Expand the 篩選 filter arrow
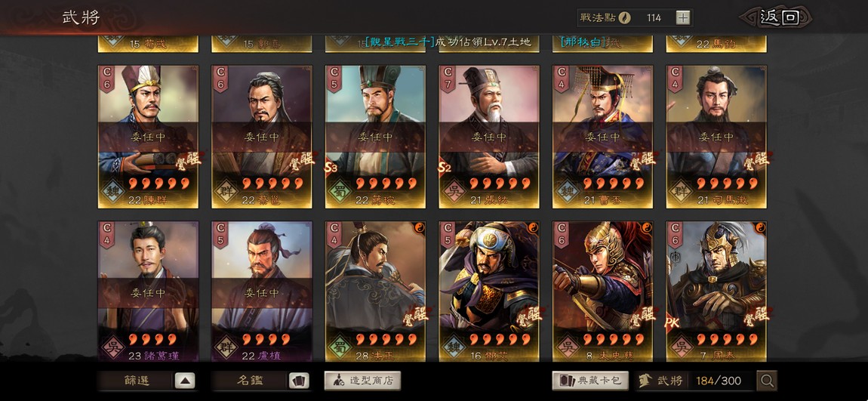Screen dimensions: 868x401 (x=185, y=381)
